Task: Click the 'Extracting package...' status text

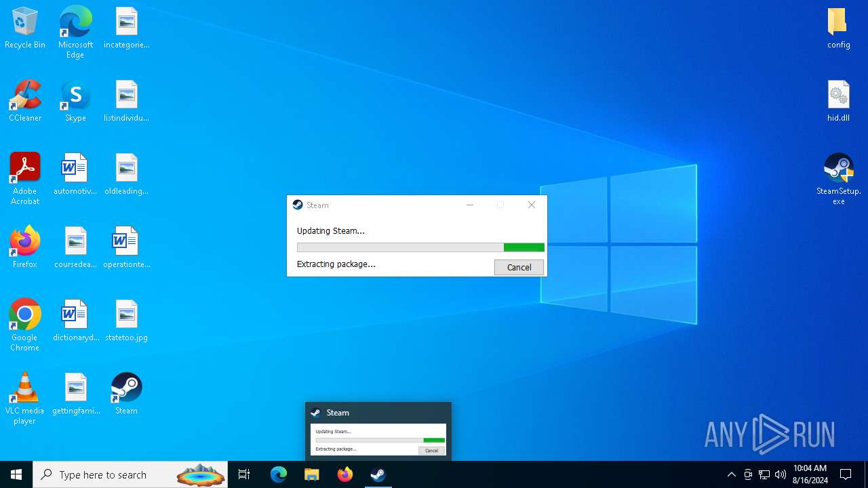Action: tap(336, 264)
